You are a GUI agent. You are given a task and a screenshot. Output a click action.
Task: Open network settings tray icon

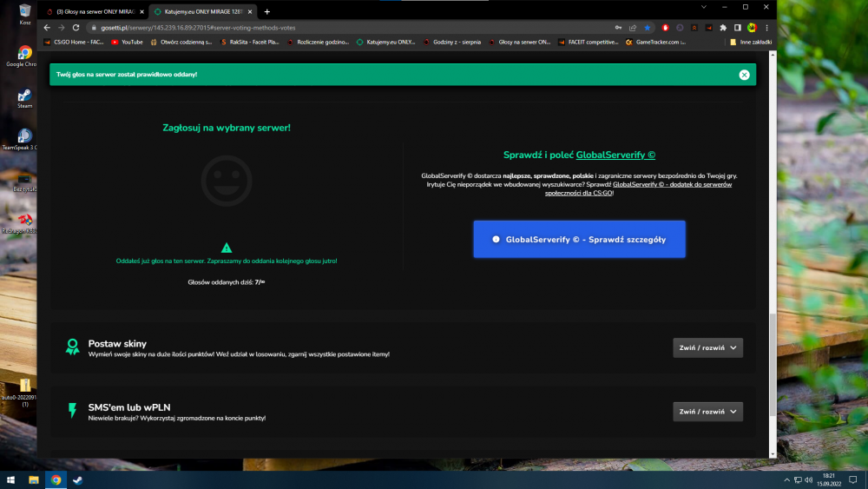tap(798, 480)
